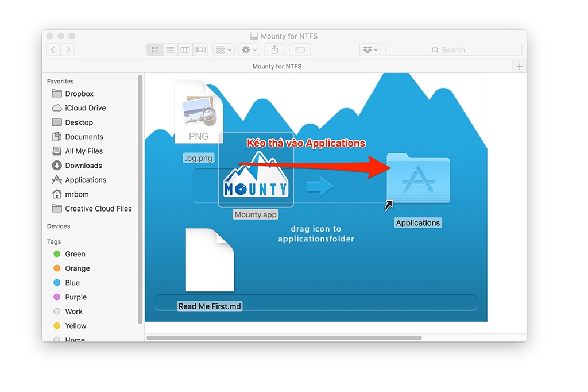The height and width of the screenshot is (392, 588).
Task: Open the Dropbox folder in the sidebar
Action: pyautogui.click(x=79, y=93)
